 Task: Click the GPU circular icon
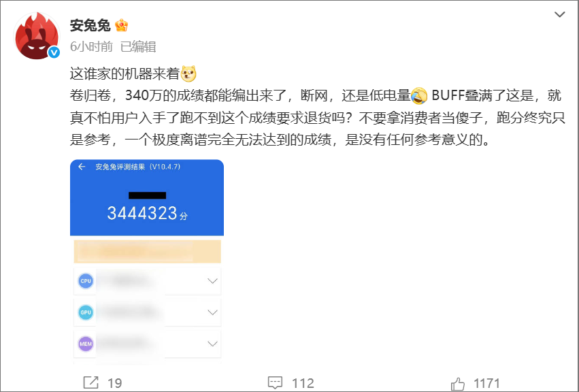86,312
